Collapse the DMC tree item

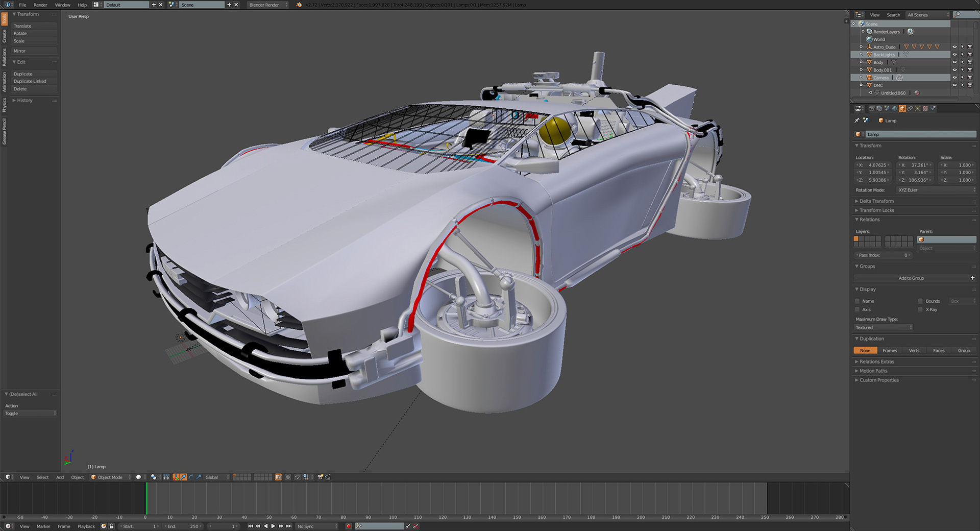(862, 85)
